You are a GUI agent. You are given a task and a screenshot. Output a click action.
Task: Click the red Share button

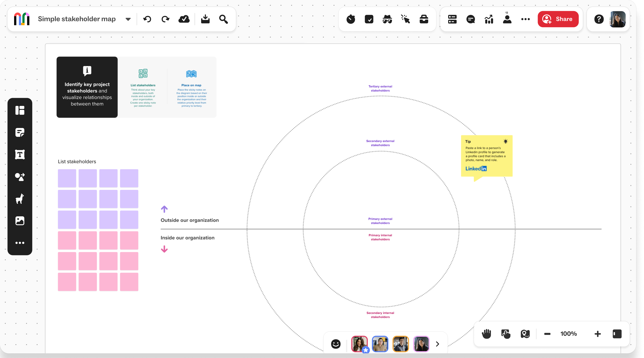pyautogui.click(x=558, y=19)
